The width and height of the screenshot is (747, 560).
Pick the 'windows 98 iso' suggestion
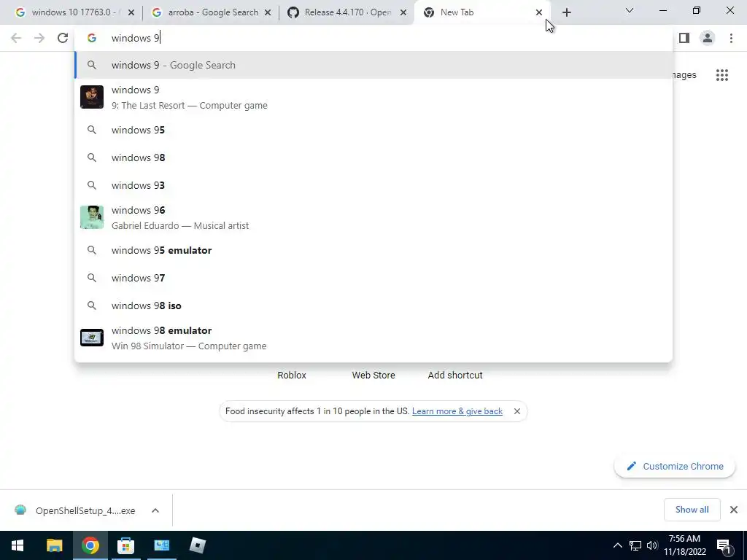pyautogui.click(x=374, y=306)
